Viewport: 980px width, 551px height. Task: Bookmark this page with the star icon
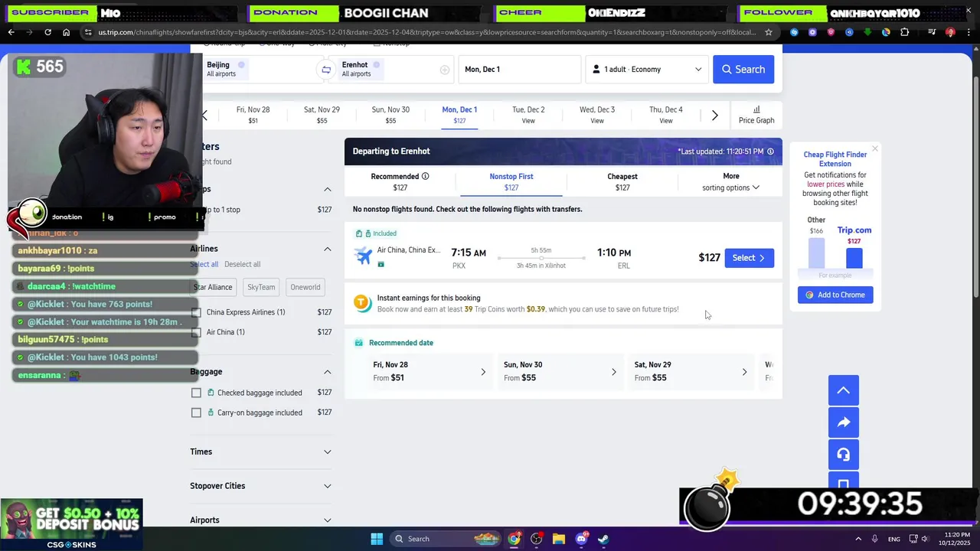[769, 32]
